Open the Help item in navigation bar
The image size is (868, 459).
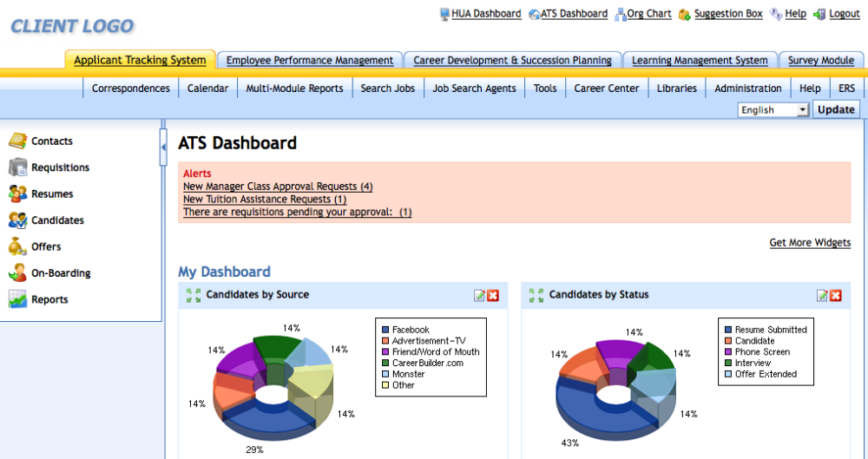click(x=810, y=88)
